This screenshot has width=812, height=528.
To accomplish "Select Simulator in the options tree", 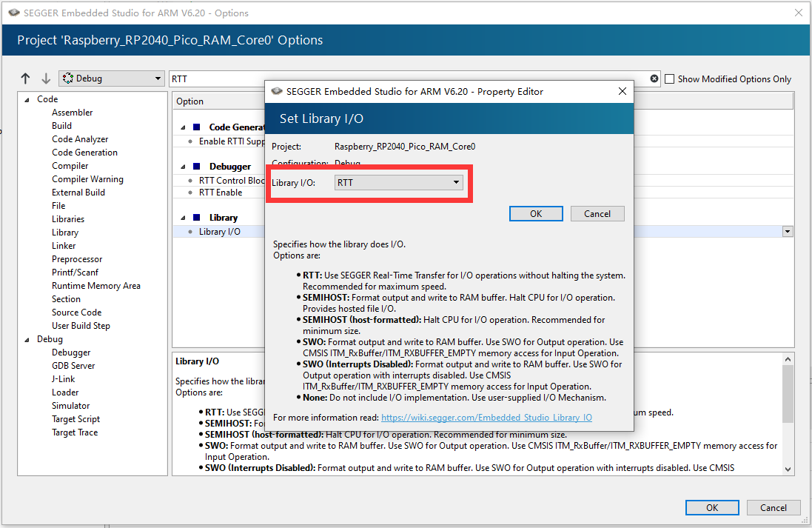I will pyautogui.click(x=70, y=406).
